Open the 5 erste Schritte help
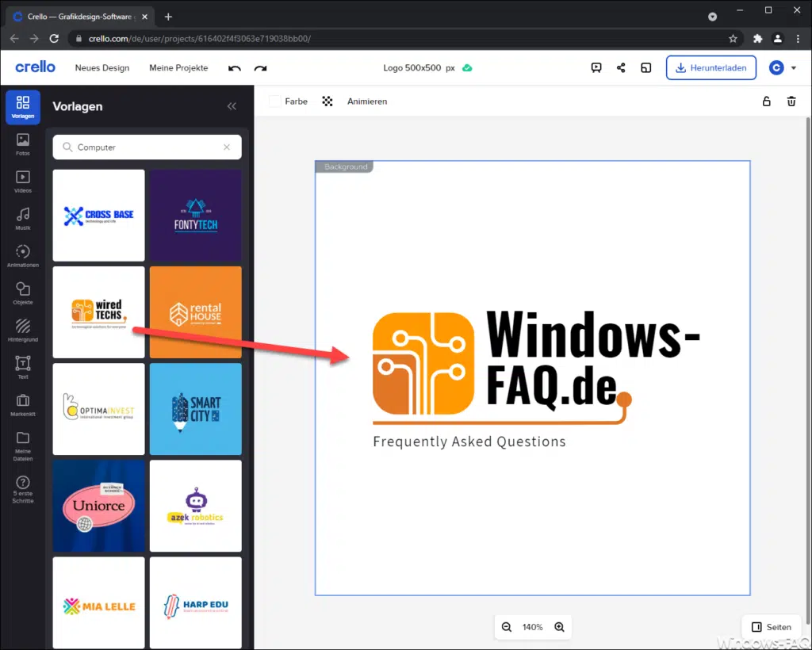 coord(23,489)
